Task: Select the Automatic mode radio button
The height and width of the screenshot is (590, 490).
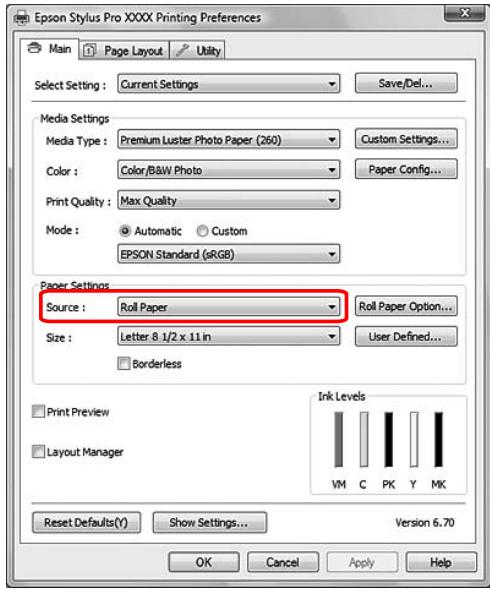Action: pos(125,231)
